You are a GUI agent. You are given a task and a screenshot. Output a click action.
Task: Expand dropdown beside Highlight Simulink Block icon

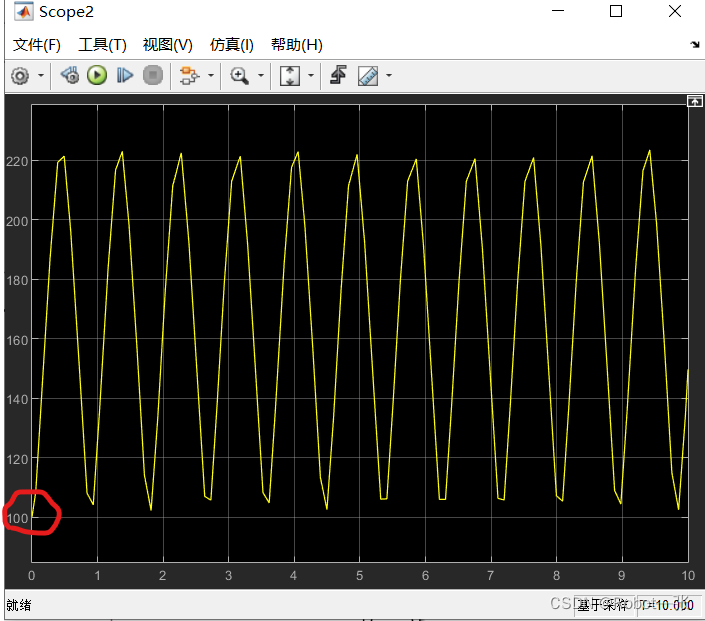[x=210, y=76]
